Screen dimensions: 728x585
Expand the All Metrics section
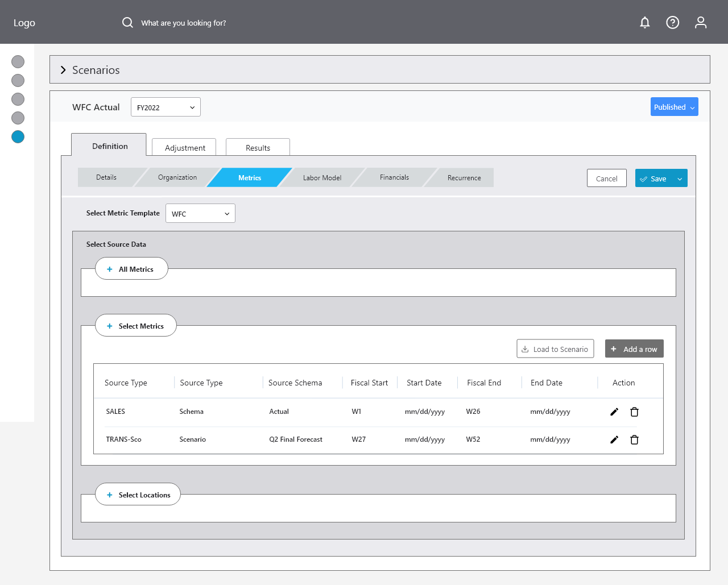(x=131, y=268)
